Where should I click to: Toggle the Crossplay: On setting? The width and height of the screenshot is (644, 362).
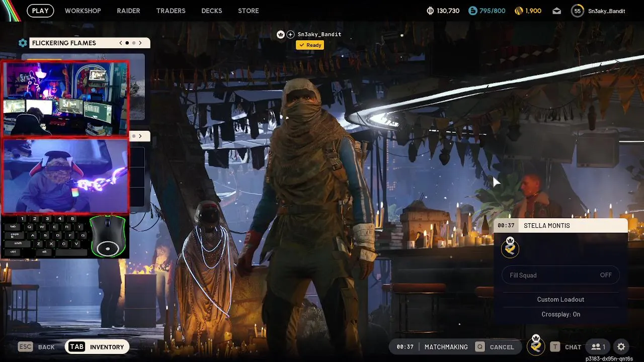(x=560, y=314)
